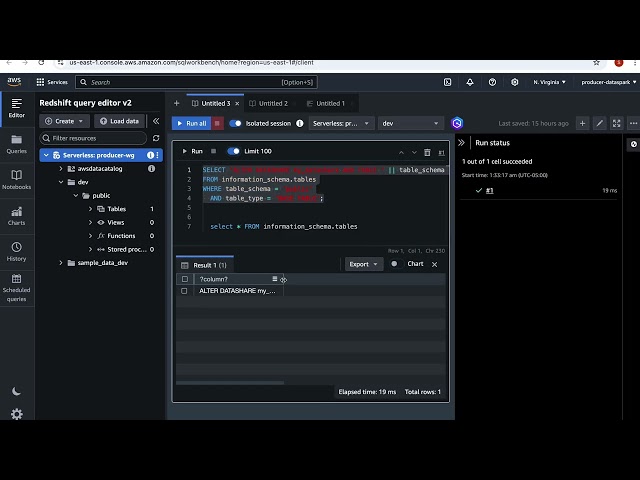Show info for awsdatacatalog
Screen dimensions: 640x480
[151, 169]
